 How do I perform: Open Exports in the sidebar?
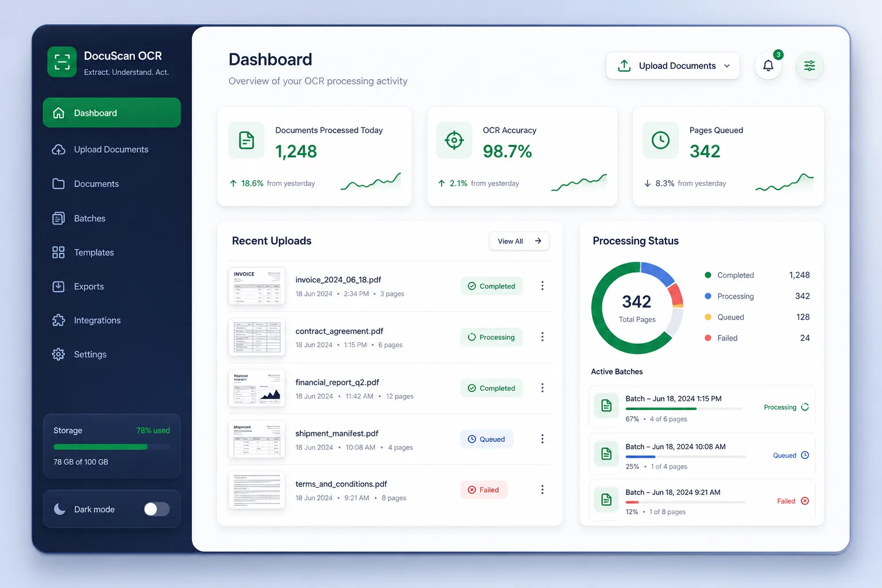click(x=112, y=287)
